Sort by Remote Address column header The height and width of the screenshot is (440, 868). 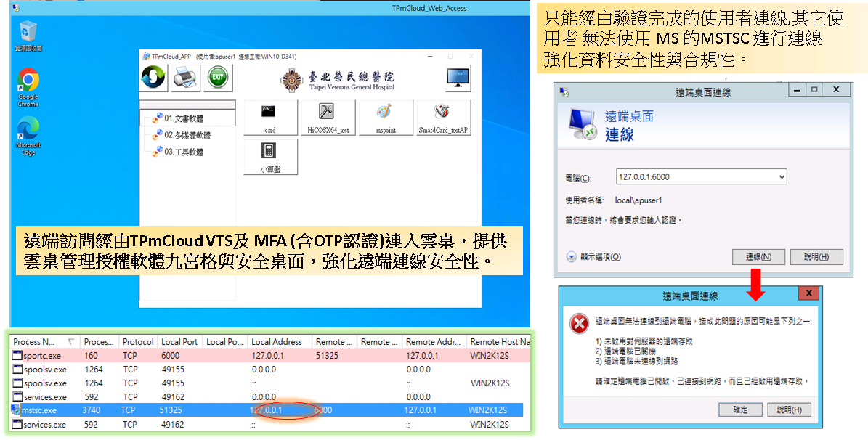(434, 342)
